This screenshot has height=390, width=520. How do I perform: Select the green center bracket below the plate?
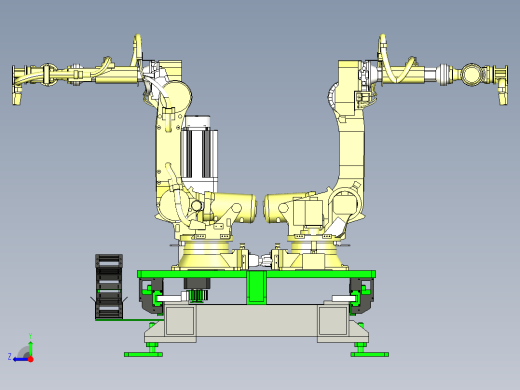(x=257, y=287)
